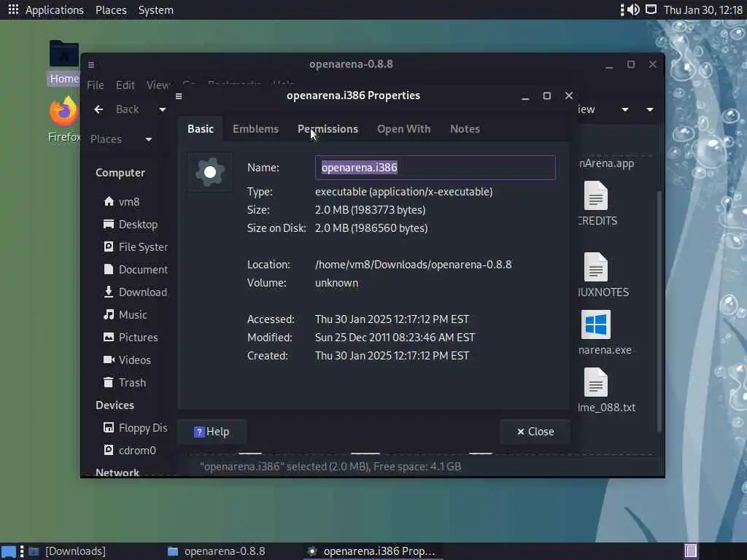Open openarena-0.8.8 window hamburger menu icon
This screenshot has width=747, height=560.
91,64
